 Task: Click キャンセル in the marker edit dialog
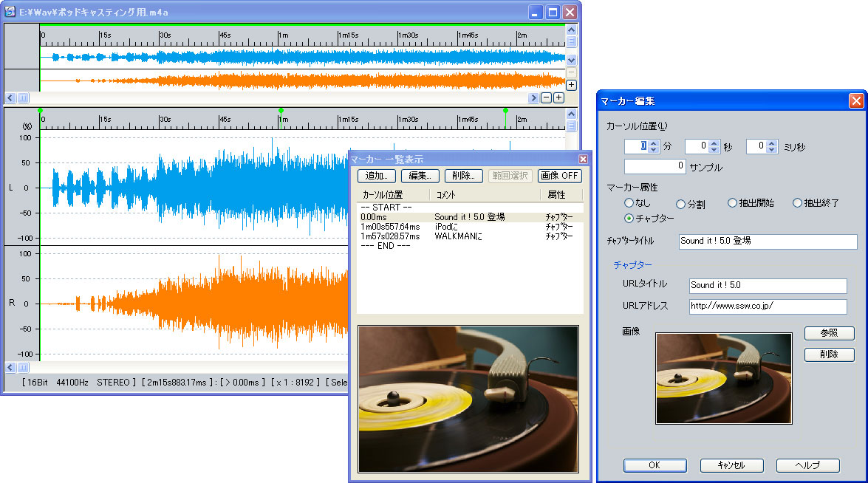pos(731,465)
